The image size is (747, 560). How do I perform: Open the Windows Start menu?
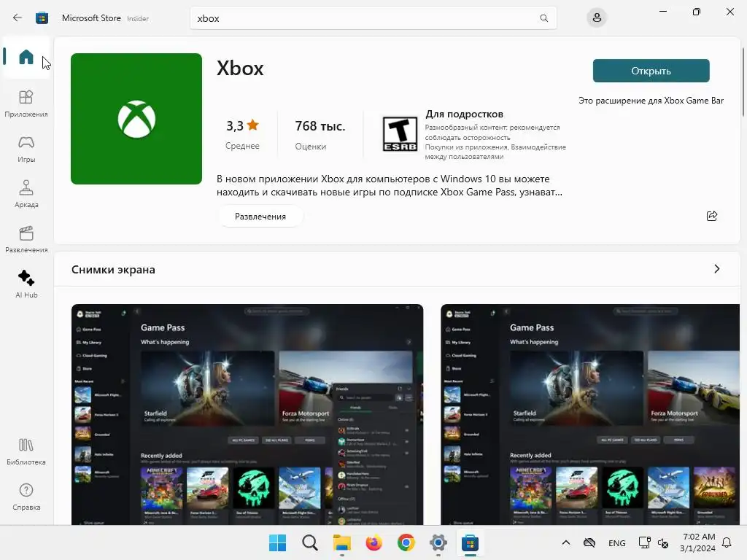[277, 542]
